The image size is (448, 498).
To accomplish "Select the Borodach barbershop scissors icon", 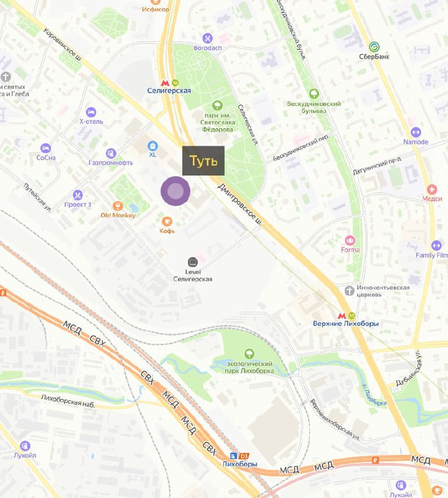I will coord(207,39).
